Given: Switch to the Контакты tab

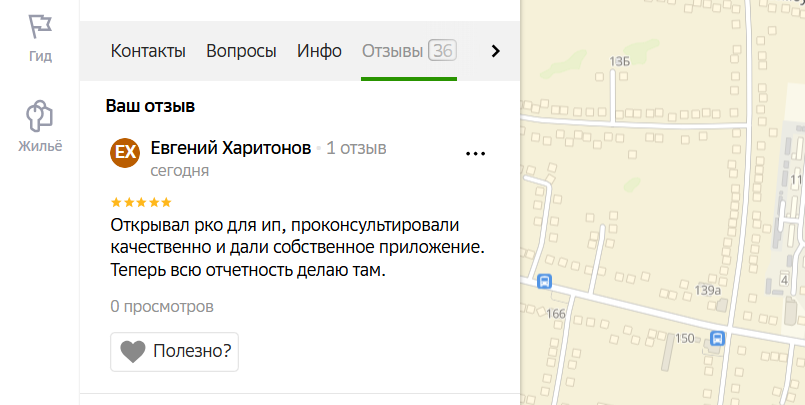Looking at the screenshot, I should (x=148, y=51).
